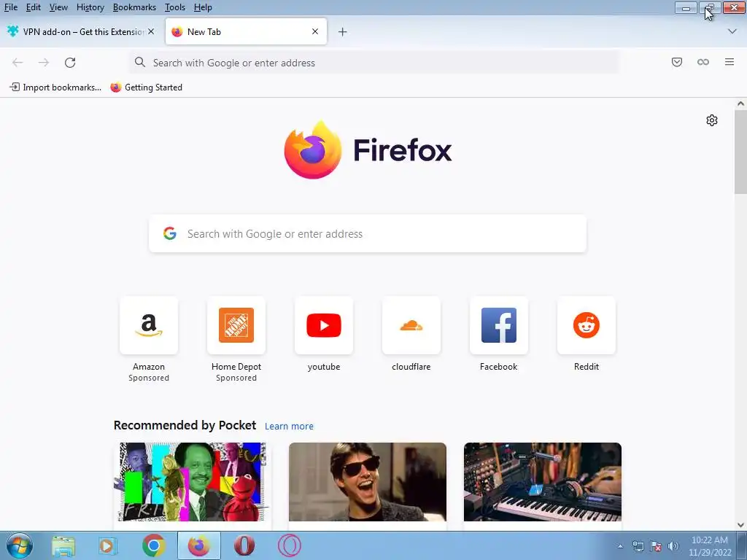Screen dimensions: 747x560
Task: Open Pocket story with colorful collage thumbnail
Action: (193, 482)
